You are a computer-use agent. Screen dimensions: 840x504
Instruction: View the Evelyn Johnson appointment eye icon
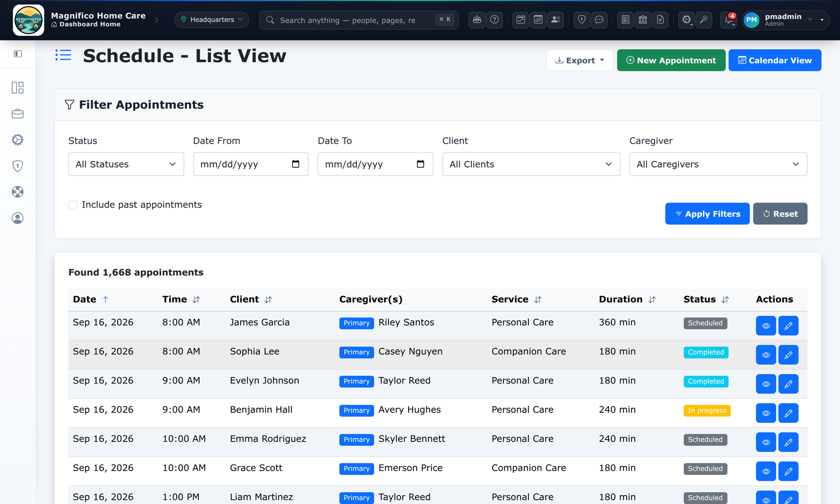[x=766, y=384]
